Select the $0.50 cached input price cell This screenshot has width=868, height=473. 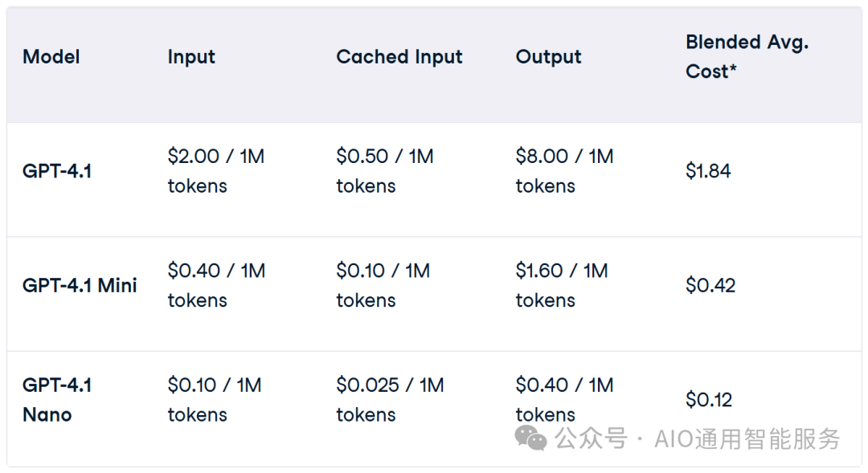(x=385, y=171)
